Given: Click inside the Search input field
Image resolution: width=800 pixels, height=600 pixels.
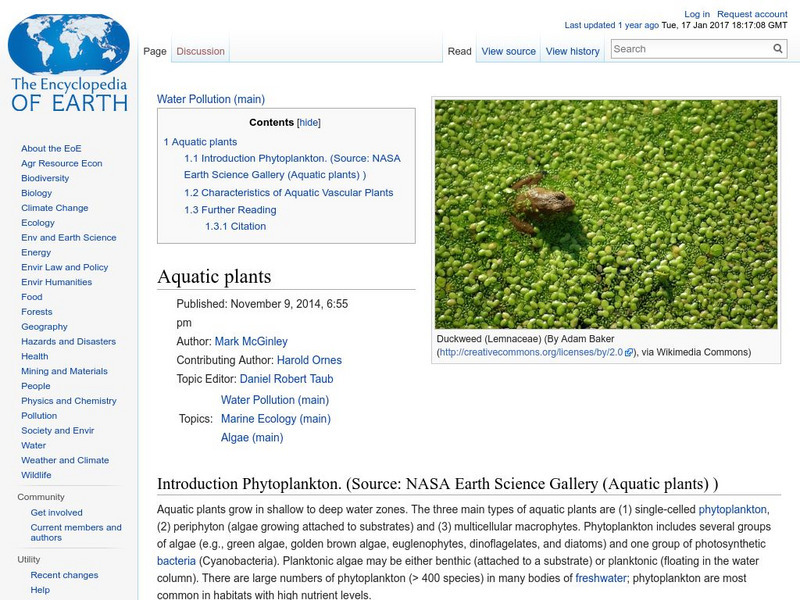Looking at the screenshot, I should [680, 47].
